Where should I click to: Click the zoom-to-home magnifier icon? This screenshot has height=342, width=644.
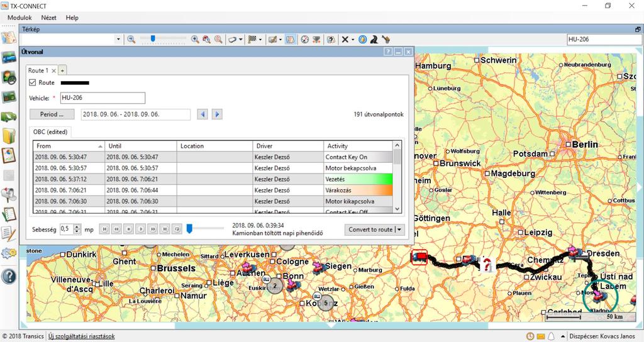coord(206,40)
